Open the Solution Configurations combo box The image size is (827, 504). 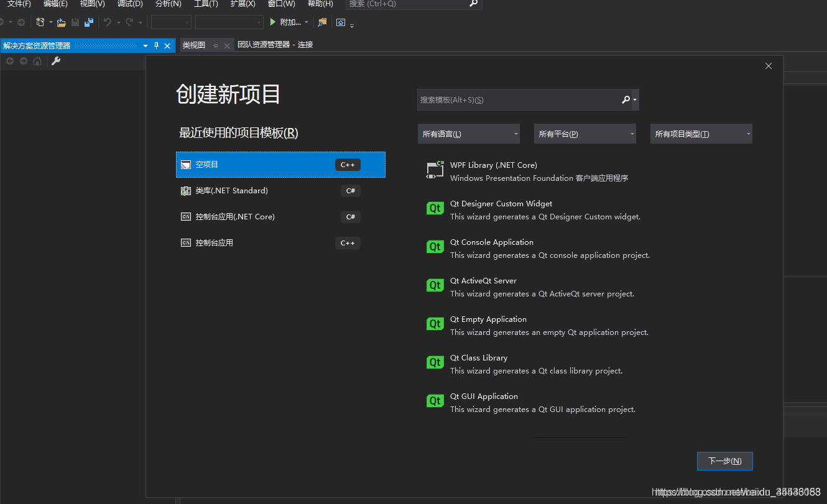point(171,22)
